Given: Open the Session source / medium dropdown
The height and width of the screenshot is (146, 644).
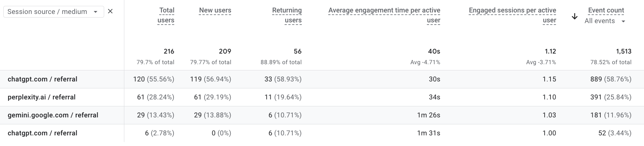Looking at the screenshot, I should 54,12.
